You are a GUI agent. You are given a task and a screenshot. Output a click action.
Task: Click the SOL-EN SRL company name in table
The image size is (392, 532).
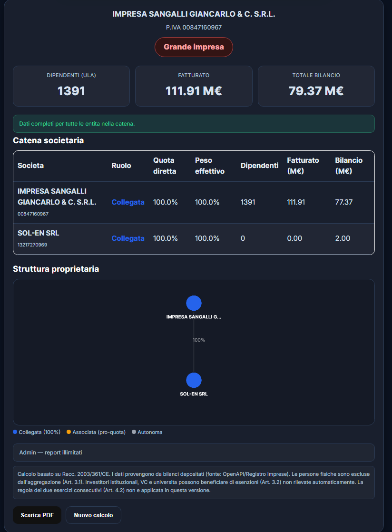[39, 233]
